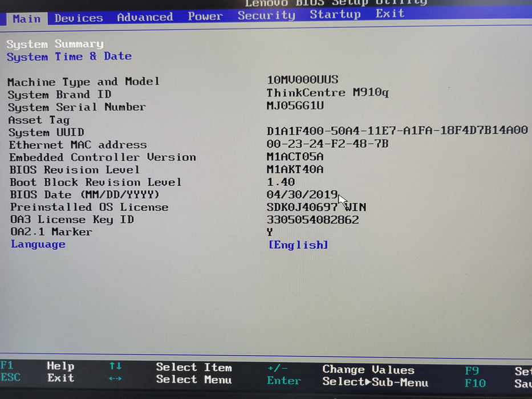This screenshot has width=532, height=399.
Task: Click the System UUID label
Action: [46, 132]
